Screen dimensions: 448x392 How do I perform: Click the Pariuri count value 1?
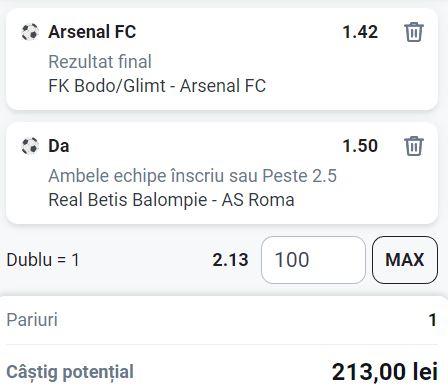tap(433, 320)
